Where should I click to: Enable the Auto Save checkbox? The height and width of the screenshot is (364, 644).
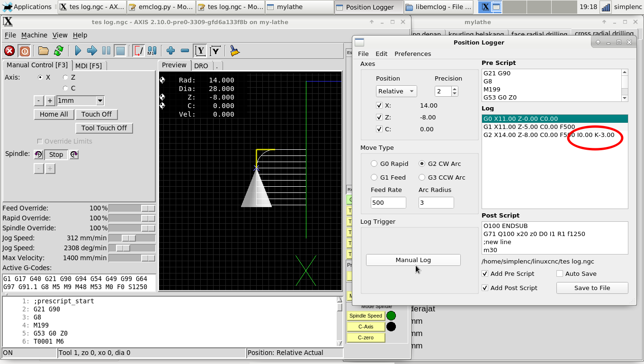560,273
